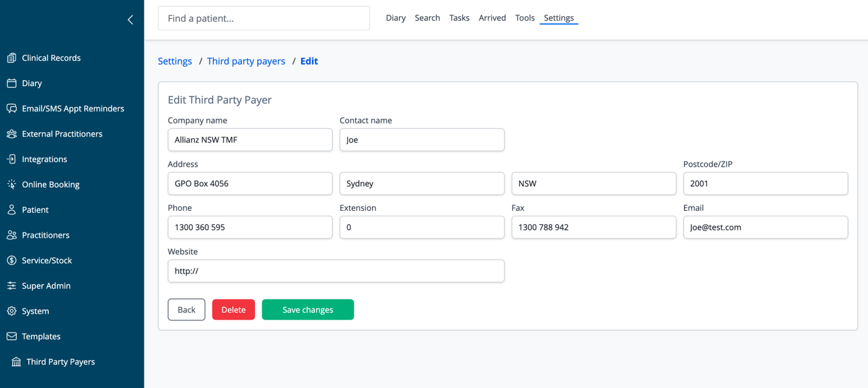
Task: Select Online Booking from sidebar
Action: (51, 185)
